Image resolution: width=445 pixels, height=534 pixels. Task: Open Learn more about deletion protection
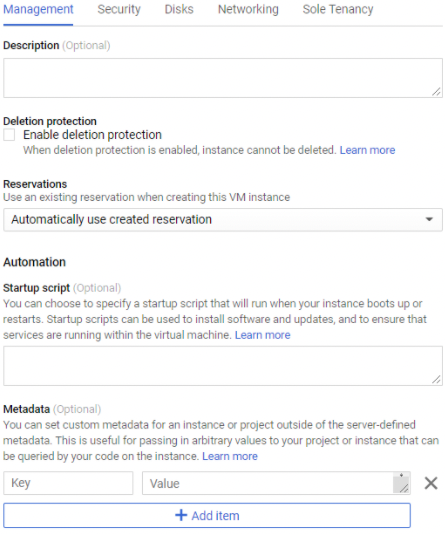(367, 150)
